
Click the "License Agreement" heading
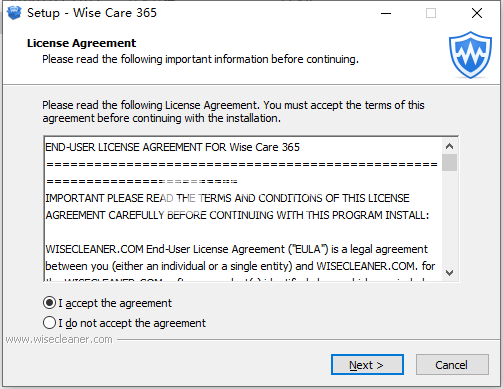point(81,43)
